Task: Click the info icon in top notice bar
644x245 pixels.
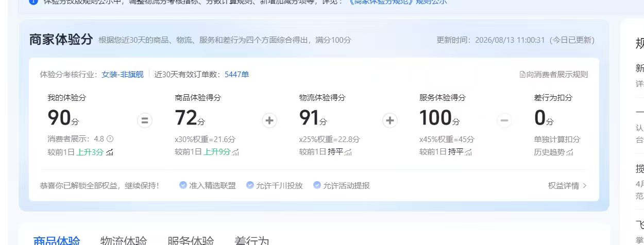Action: point(33,2)
